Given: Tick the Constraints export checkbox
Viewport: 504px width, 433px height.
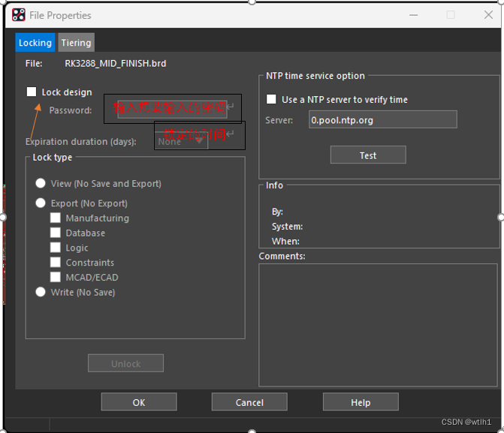Looking at the screenshot, I should coord(56,263).
